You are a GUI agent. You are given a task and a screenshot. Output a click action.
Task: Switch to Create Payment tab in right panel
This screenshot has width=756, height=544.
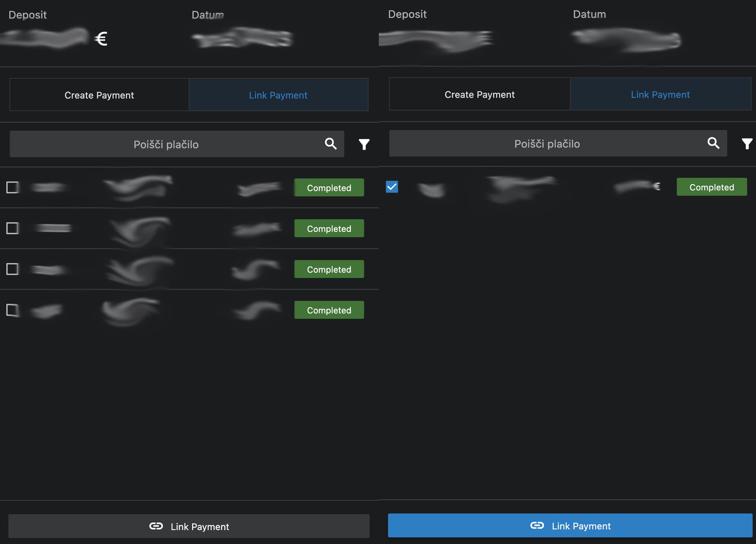click(479, 94)
